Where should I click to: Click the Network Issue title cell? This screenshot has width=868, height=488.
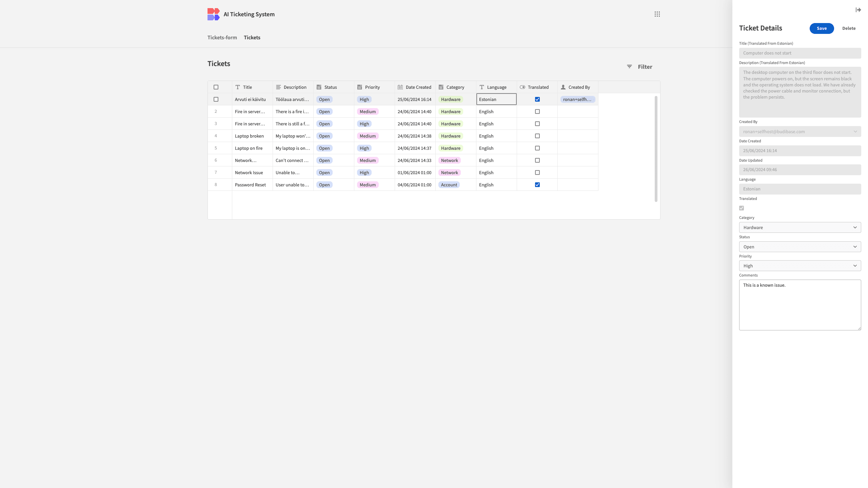[x=252, y=172]
